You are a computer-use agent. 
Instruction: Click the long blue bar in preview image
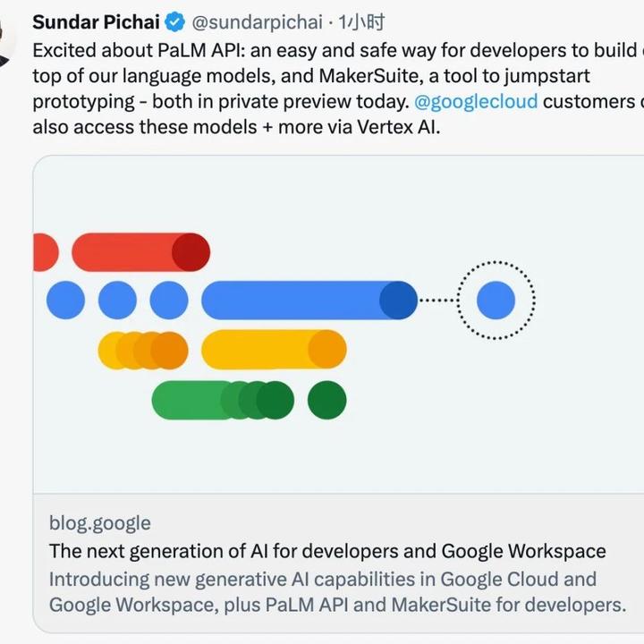309,301
